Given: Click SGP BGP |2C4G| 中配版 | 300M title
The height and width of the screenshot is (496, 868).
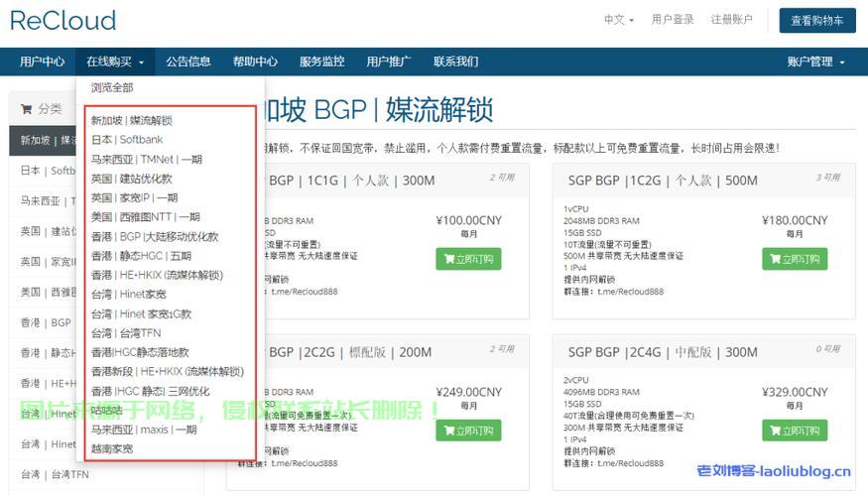Looking at the screenshot, I should pos(663,352).
